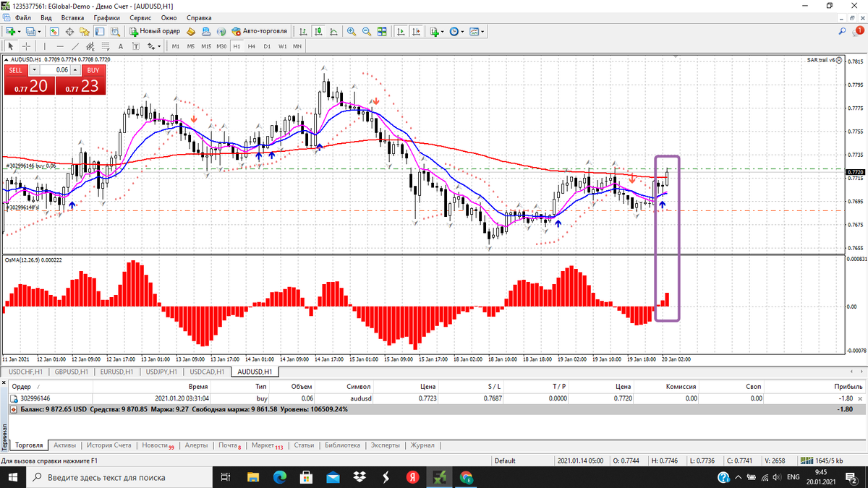Switch to EURUSD,H1 chart tab
868x488 pixels.
(x=117, y=372)
